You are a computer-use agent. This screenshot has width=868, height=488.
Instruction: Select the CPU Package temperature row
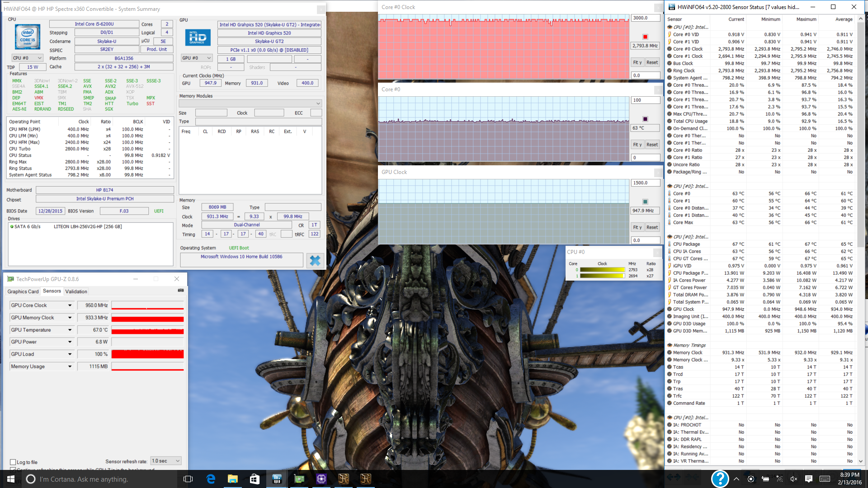(x=760, y=244)
